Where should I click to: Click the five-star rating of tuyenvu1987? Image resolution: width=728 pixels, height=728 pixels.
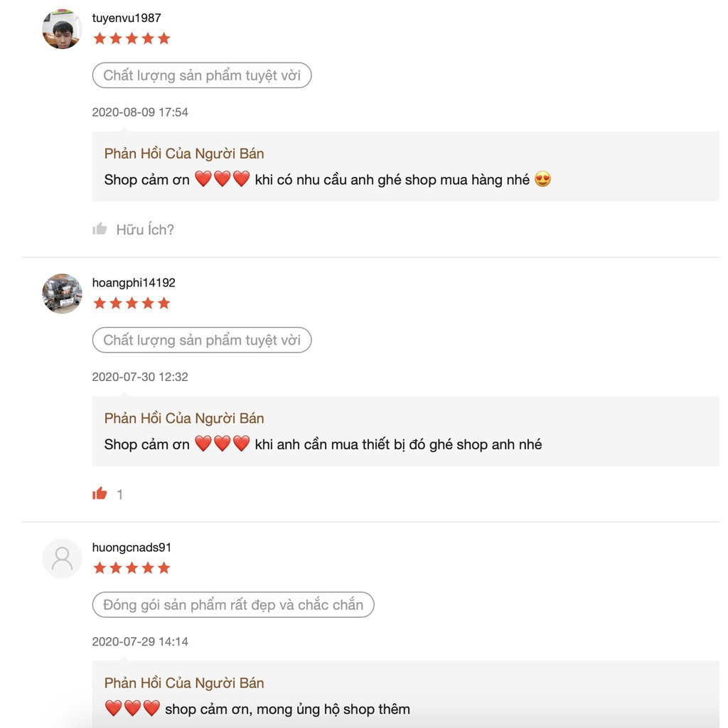click(132, 38)
